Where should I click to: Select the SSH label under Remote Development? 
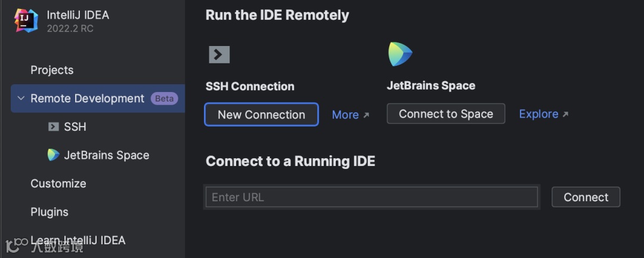(75, 127)
